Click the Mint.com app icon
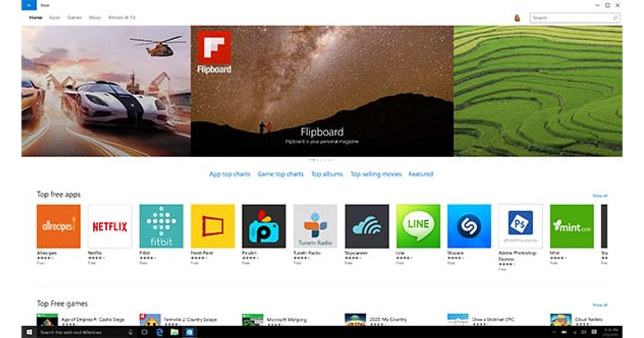The image size is (644, 338). [572, 226]
